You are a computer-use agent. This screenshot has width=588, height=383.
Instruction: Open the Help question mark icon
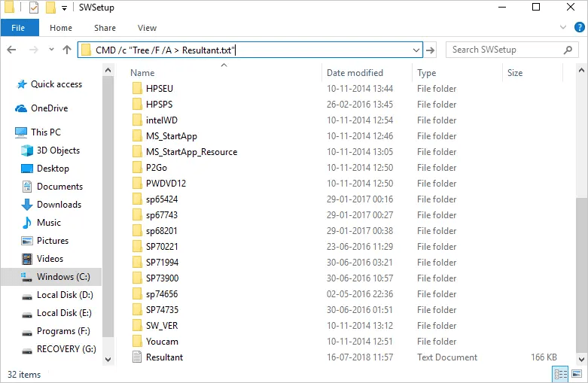point(580,27)
